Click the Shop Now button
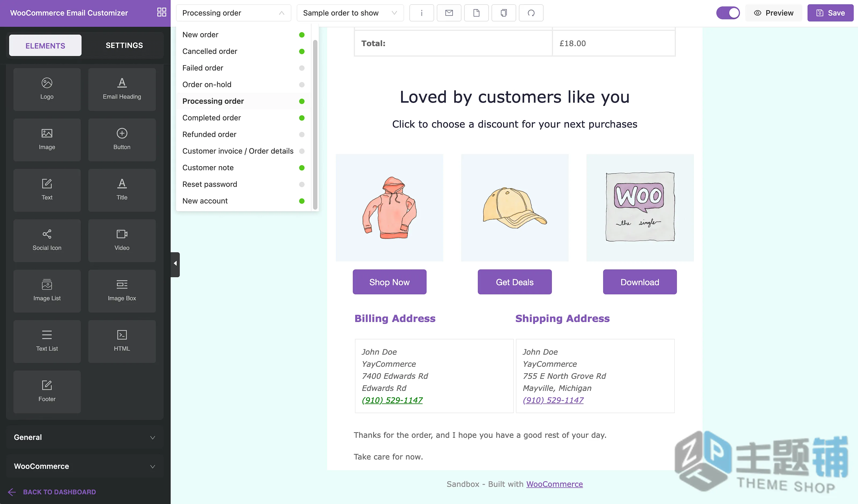 (x=390, y=282)
